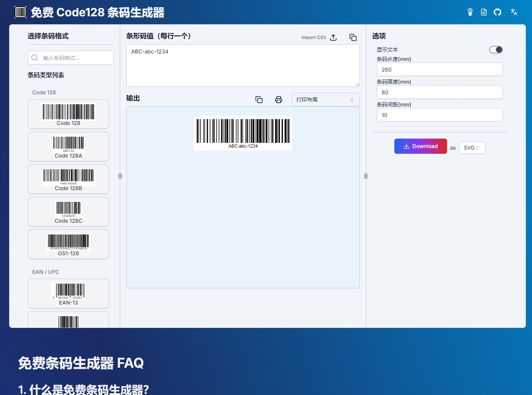Click the 条码高度 field showing 80

(439, 92)
